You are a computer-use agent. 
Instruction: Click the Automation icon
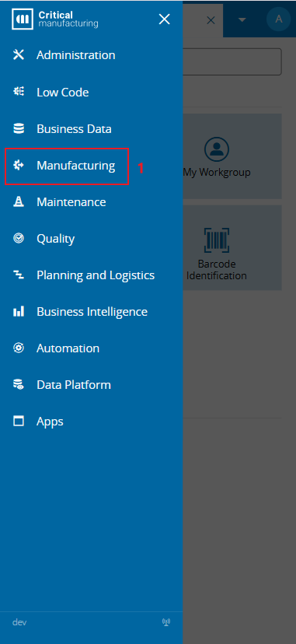tap(19, 348)
